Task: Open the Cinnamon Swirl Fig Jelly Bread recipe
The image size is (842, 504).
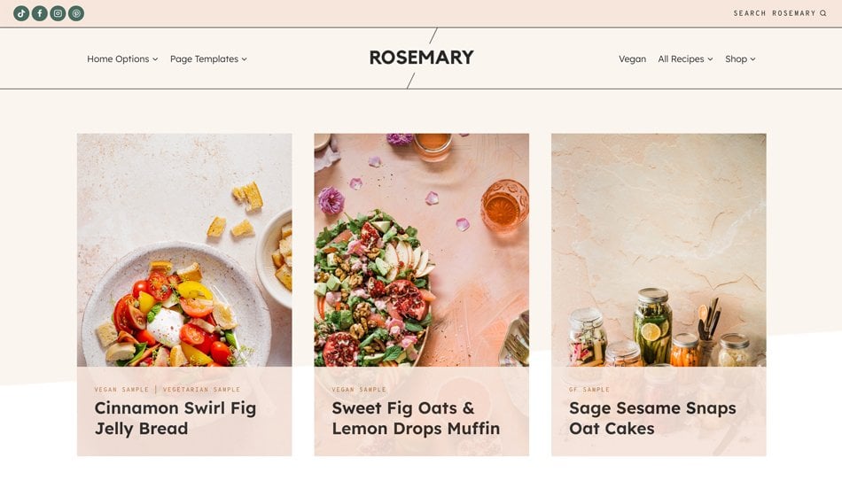Action: click(x=175, y=418)
